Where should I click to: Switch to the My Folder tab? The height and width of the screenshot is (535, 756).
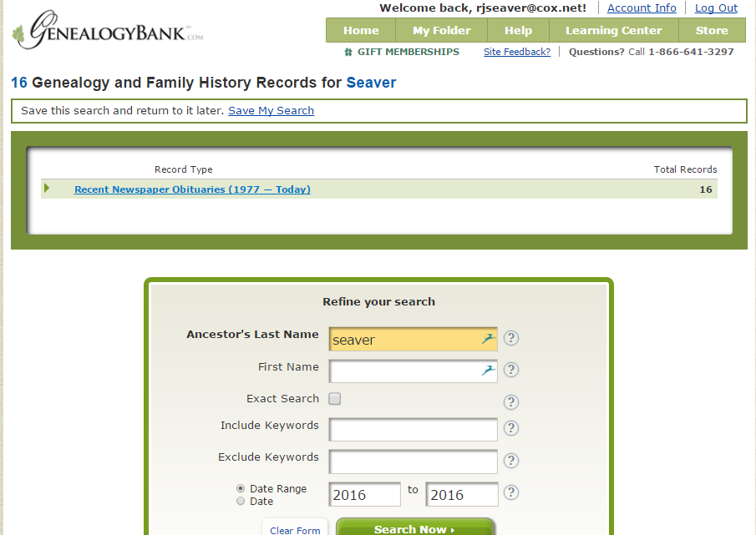[441, 29]
